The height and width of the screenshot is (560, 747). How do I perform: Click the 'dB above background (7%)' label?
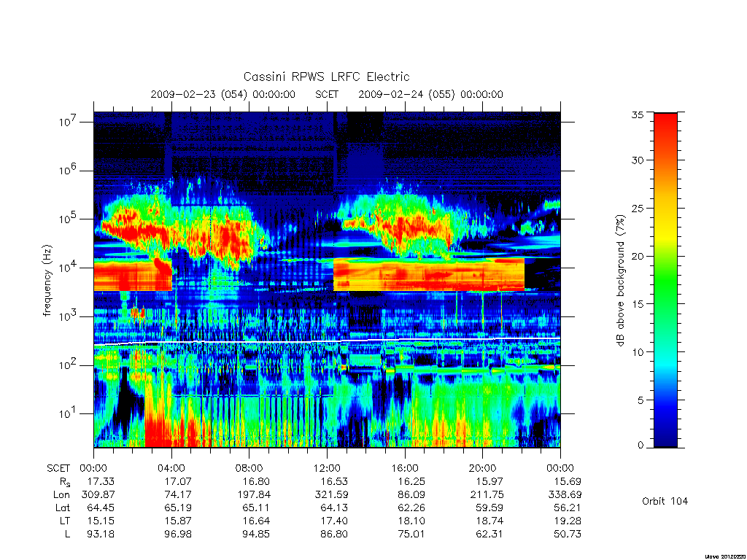coord(620,281)
